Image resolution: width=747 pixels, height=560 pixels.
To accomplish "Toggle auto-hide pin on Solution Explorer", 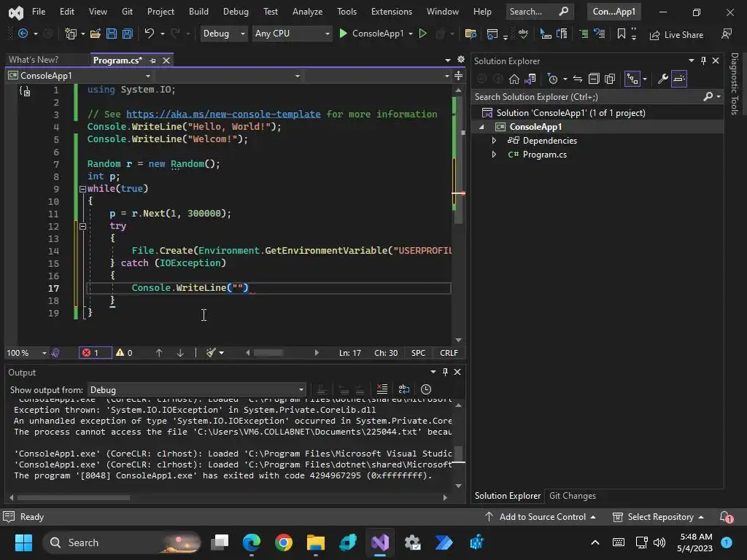I will tap(703, 61).
